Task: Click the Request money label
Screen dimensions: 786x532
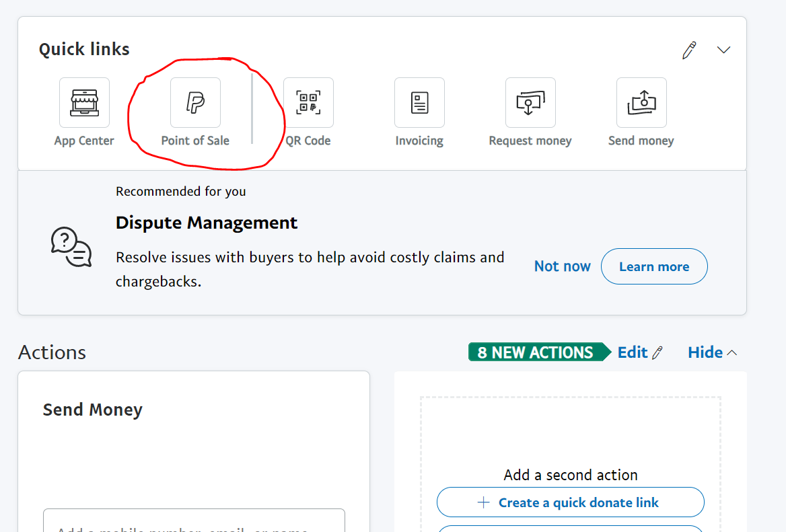Action: pyautogui.click(x=530, y=141)
